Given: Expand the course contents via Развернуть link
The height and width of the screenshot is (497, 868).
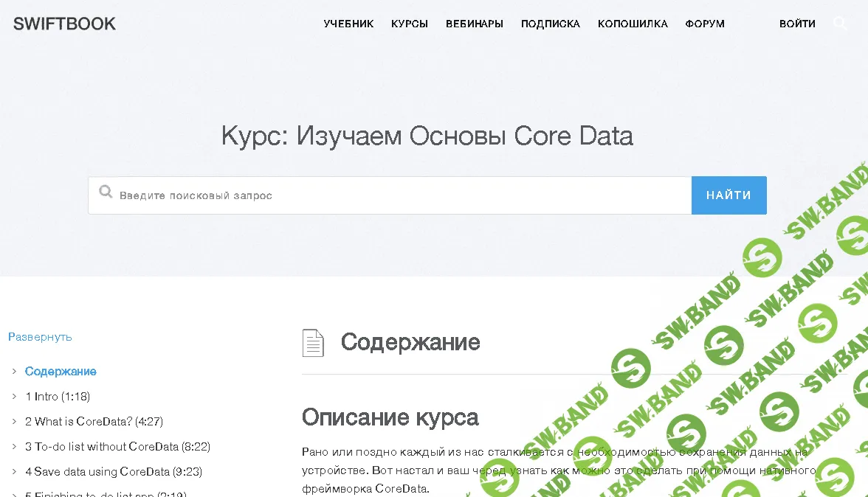Looking at the screenshot, I should coord(39,336).
